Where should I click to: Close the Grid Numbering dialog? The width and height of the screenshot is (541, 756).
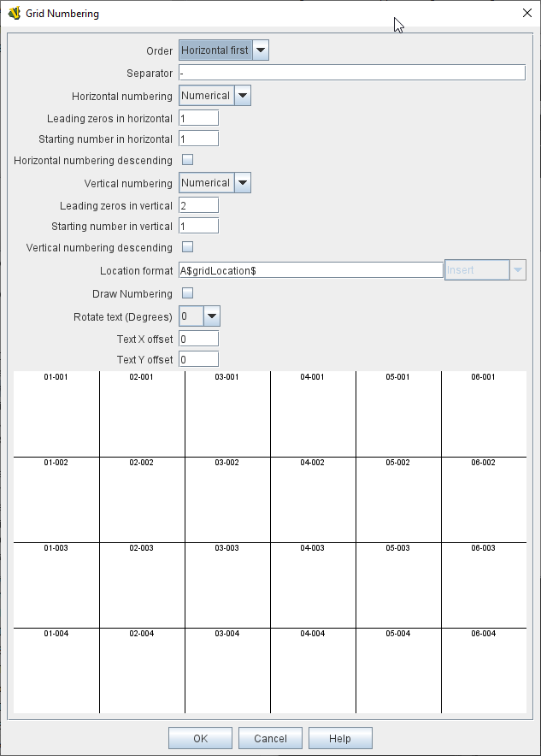[x=526, y=13]
